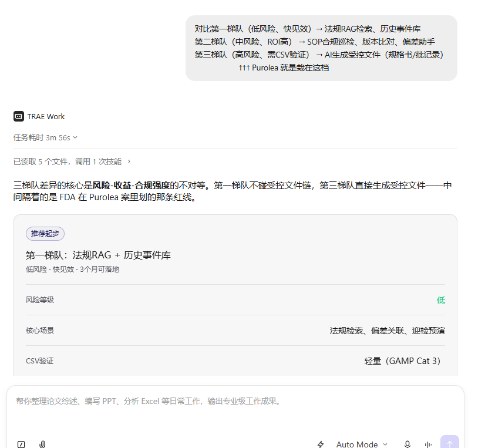Expand 已读取 5 个文件，调用 1 次技能
Viewport: 495px width, 448px height.
click(x=72, y=161)
